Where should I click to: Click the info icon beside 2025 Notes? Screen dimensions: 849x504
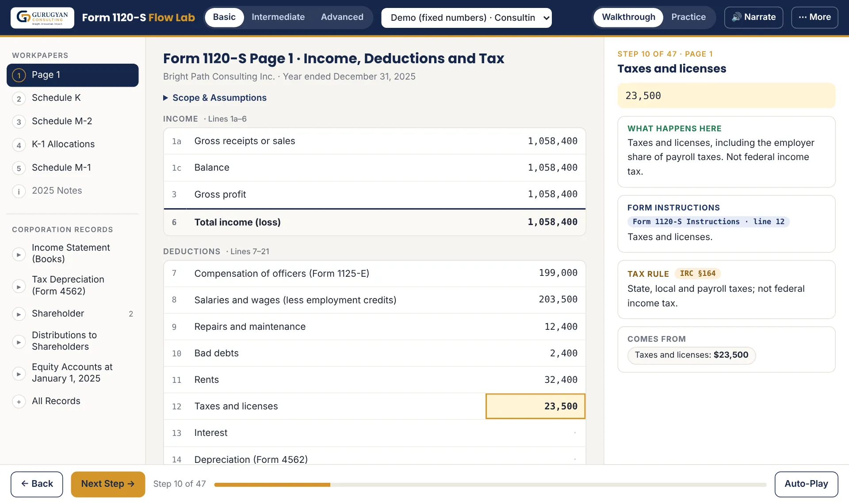click(19, 191)
